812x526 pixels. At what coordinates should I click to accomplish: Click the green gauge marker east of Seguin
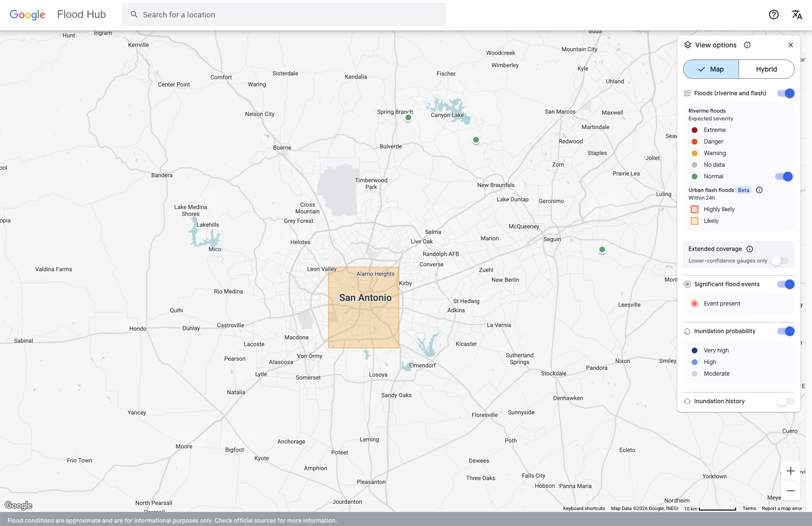click(x=602, y=250)
